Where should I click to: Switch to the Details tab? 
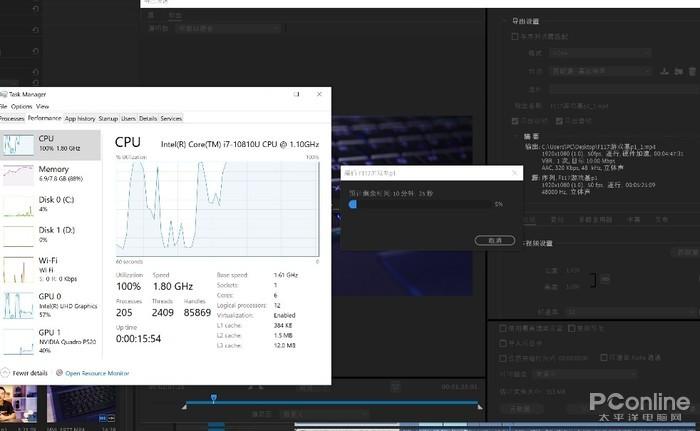(148, 118)
